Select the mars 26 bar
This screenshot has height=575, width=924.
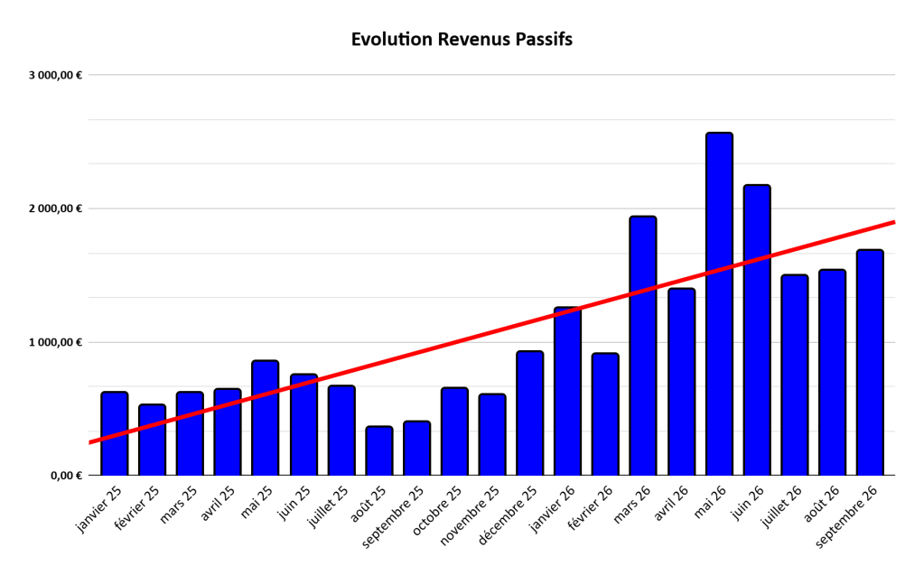[643, 346]
